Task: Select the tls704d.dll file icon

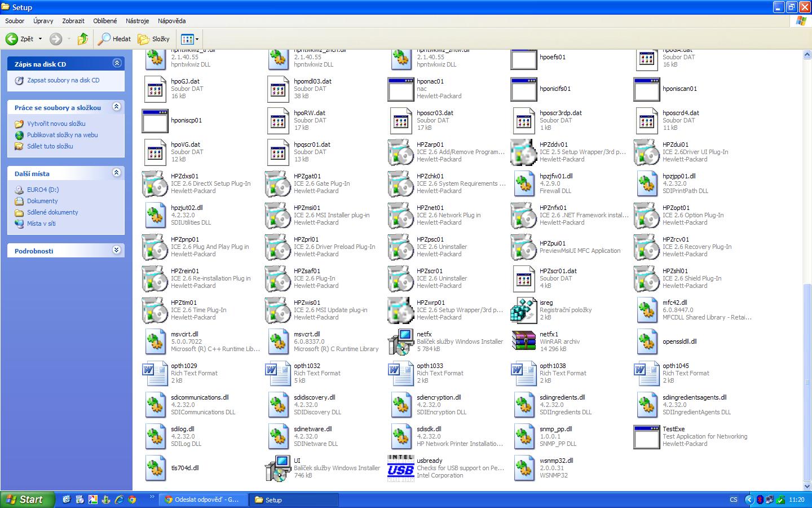Action: point(155,468)
